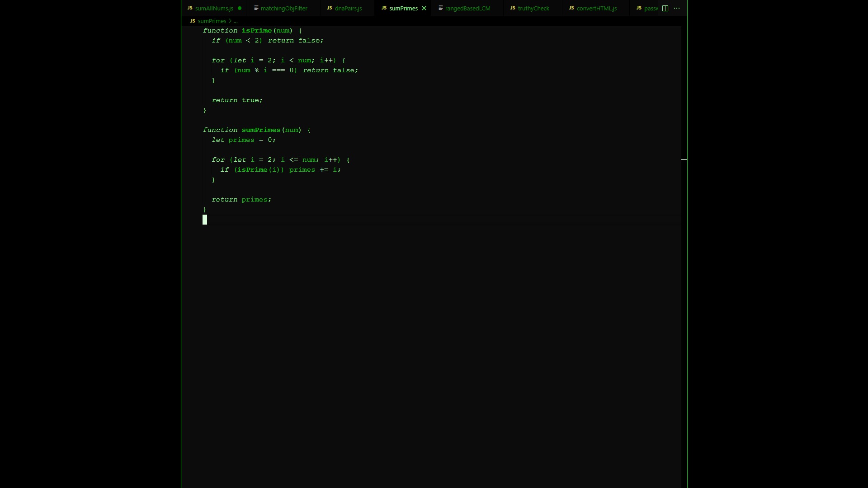Click the cursor marker in the scrollbar
Viewport: 868px width, 488px height.
[684, 160]
